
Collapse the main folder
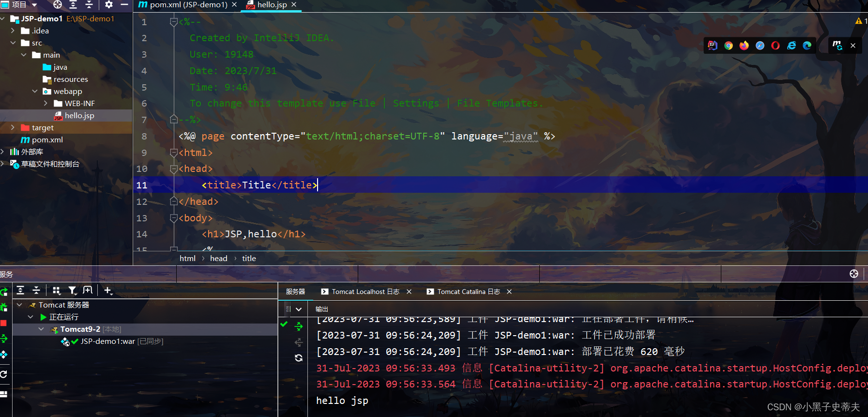(x=24, y=55)
